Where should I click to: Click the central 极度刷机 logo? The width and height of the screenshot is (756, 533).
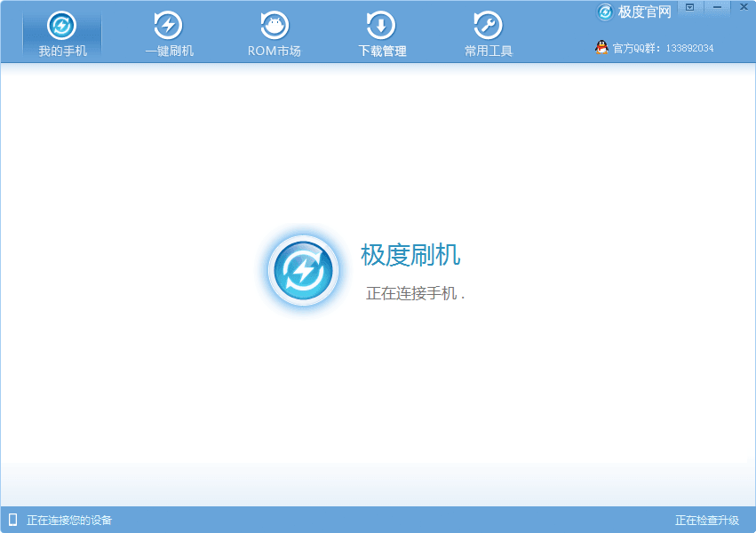pyautogui.click(x=303, y=270)
